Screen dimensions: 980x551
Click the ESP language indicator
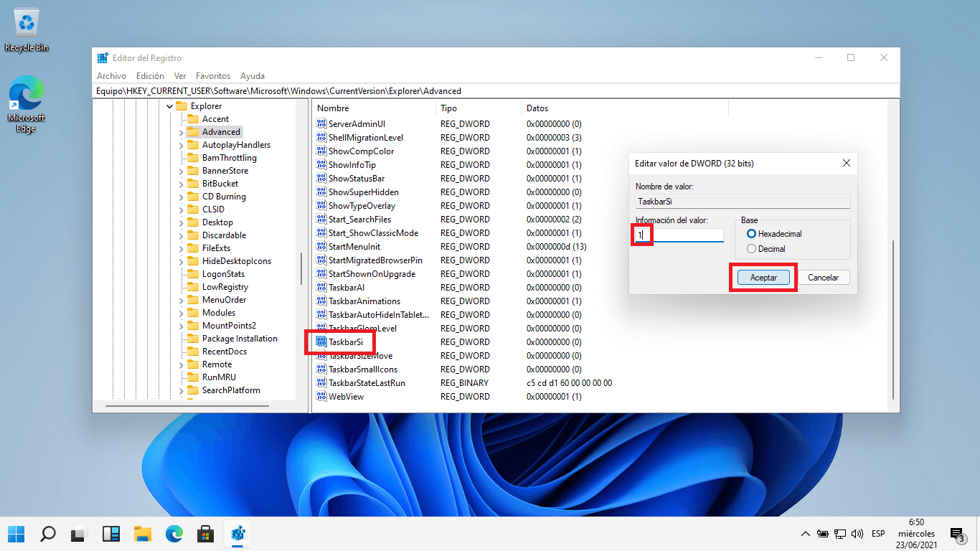[x=878, y=534]
